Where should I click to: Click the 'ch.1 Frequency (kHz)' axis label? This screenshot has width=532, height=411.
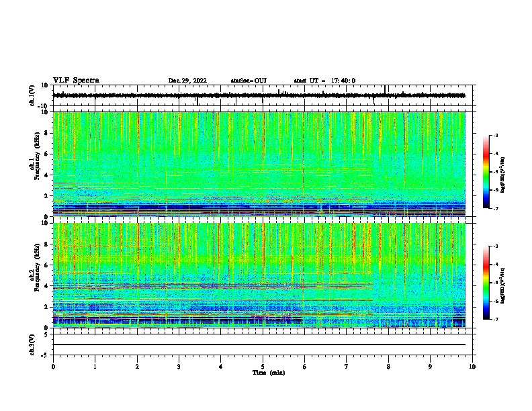[x=35, y=156]
